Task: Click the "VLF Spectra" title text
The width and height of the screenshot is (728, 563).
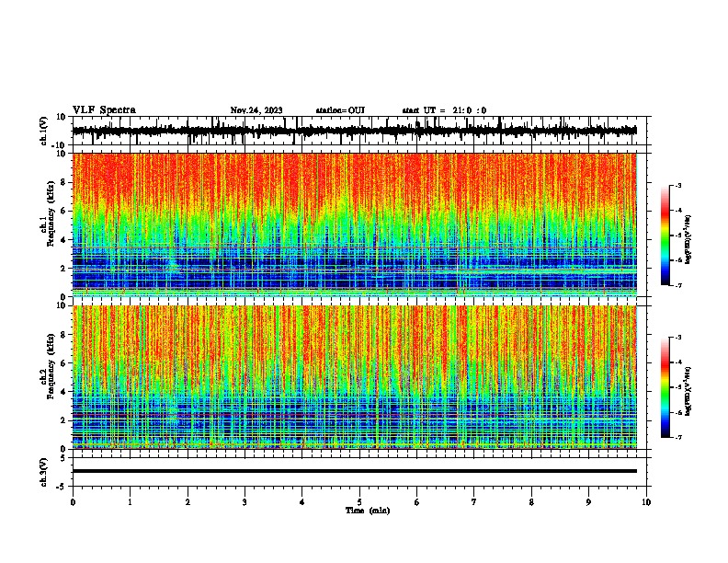Action: pos(104,110)
